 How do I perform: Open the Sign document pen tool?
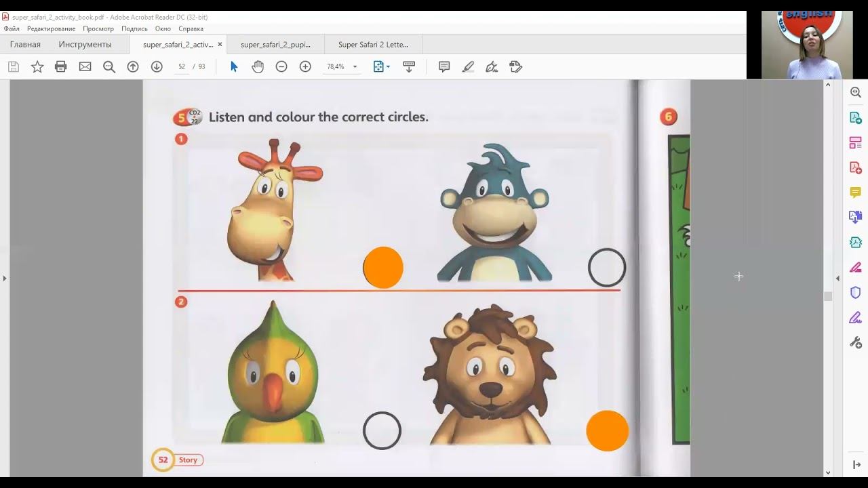(x=492, y=66)
